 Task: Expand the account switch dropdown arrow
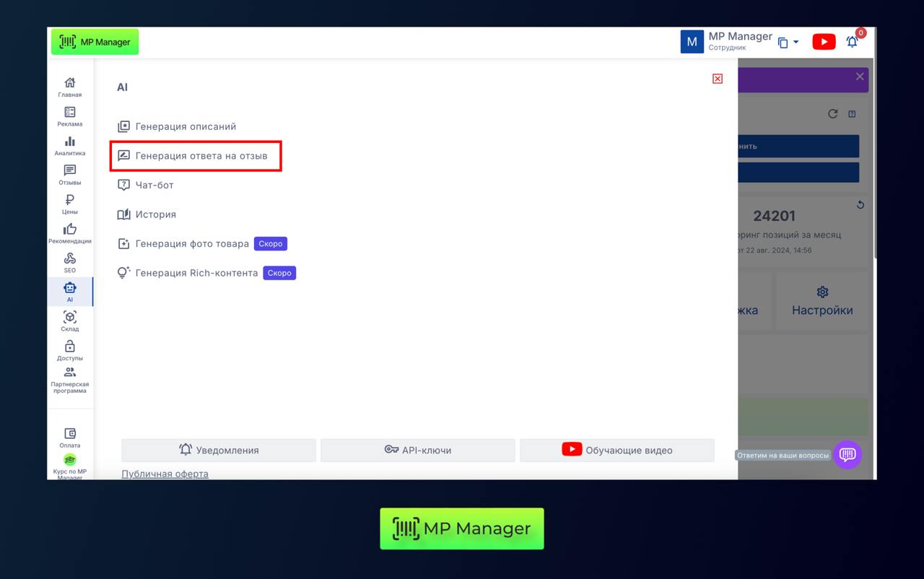pos(796,43)
